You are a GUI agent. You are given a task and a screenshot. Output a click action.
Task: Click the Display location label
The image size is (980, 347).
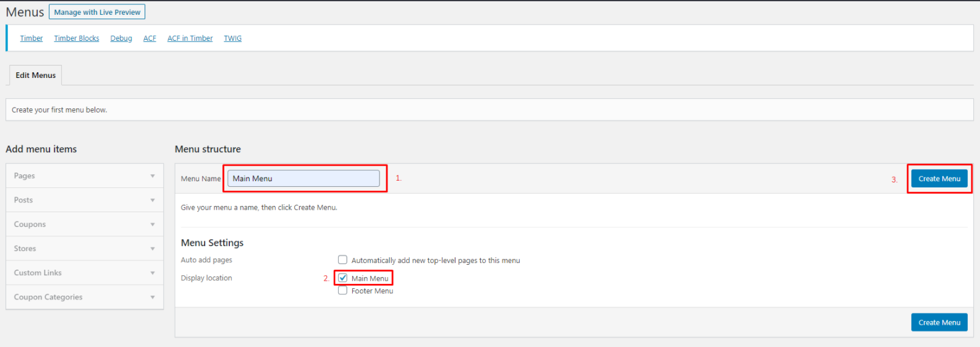206,278
